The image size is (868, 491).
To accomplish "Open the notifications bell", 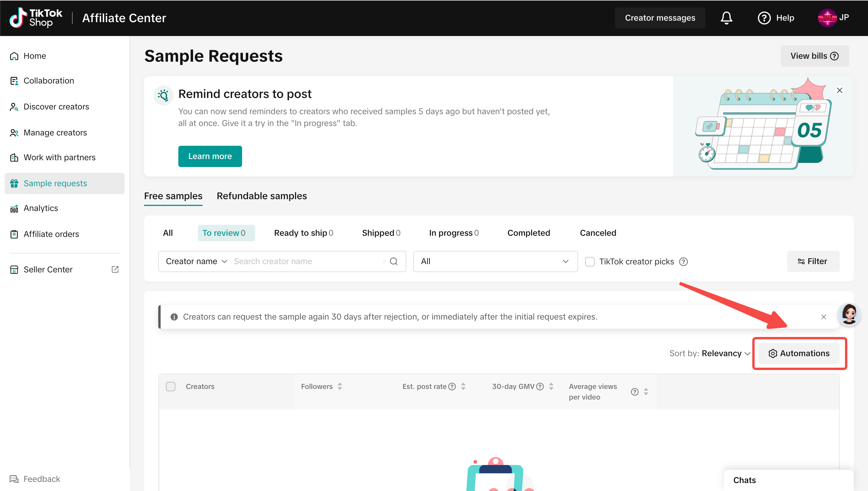I will 726,18.
